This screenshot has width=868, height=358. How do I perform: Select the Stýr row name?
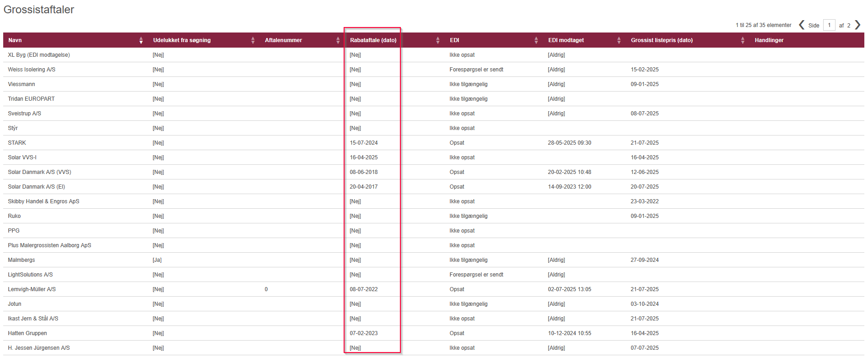tap(13, 128)
